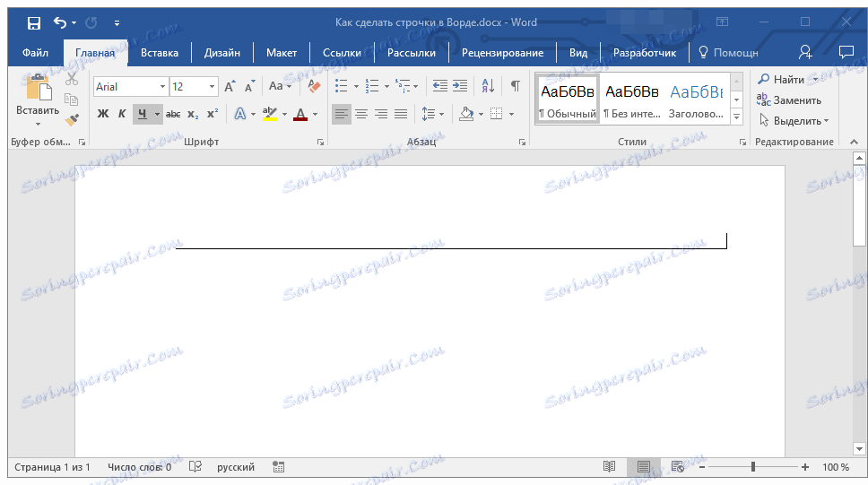This screenshot has width=868, height=485.
Task: Open the Шрифт dialog launcher
Action: [320, 143]
